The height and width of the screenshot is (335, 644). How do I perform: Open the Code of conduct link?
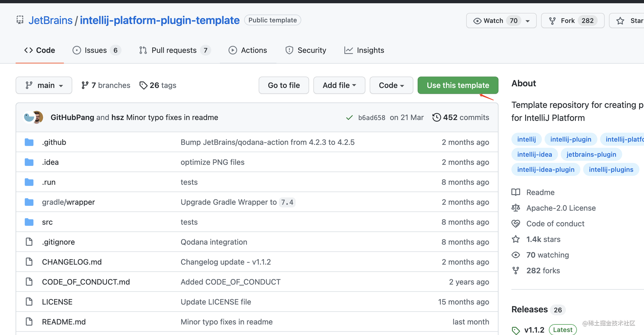[548, 224]
